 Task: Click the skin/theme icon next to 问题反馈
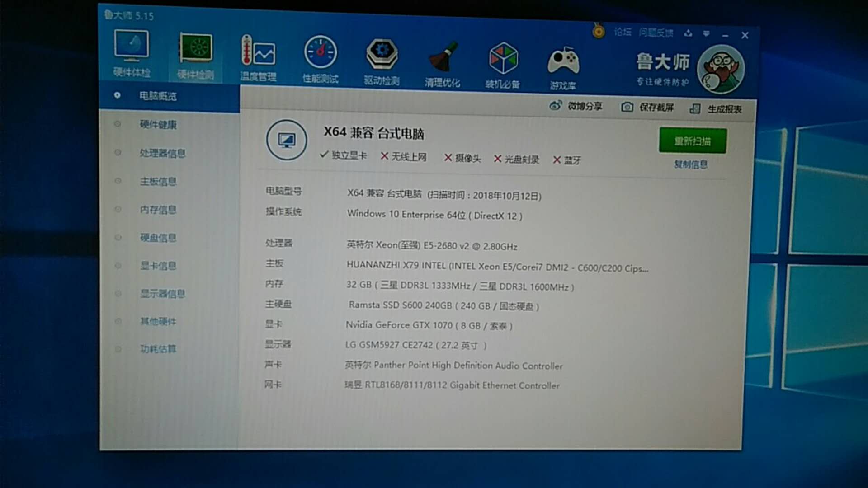tap(688, 33)
